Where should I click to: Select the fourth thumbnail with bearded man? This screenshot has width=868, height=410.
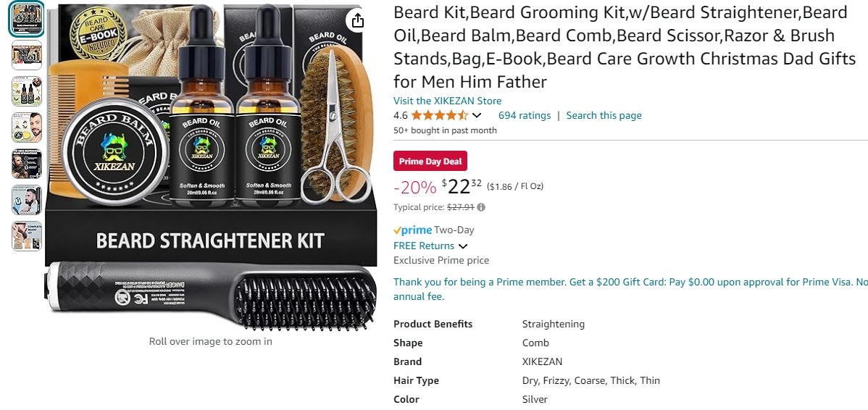(x=27, y=127)
